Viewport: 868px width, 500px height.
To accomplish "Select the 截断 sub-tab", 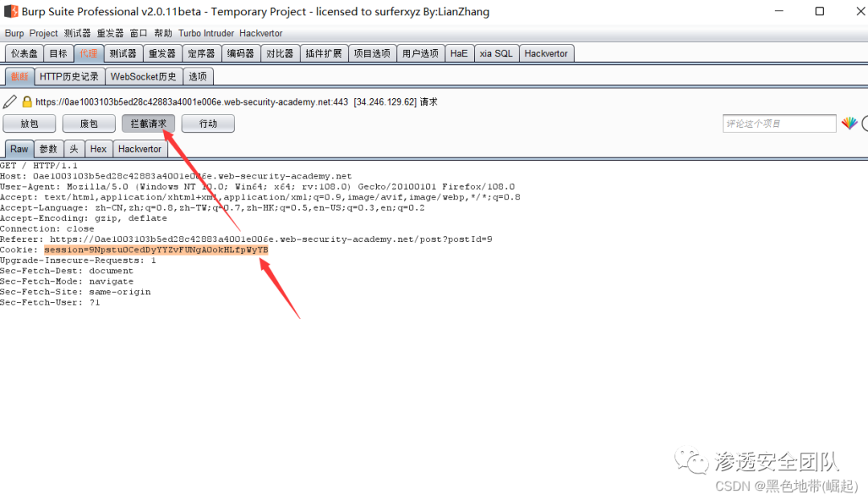I will pyautogui.click(x=19, y=76).
